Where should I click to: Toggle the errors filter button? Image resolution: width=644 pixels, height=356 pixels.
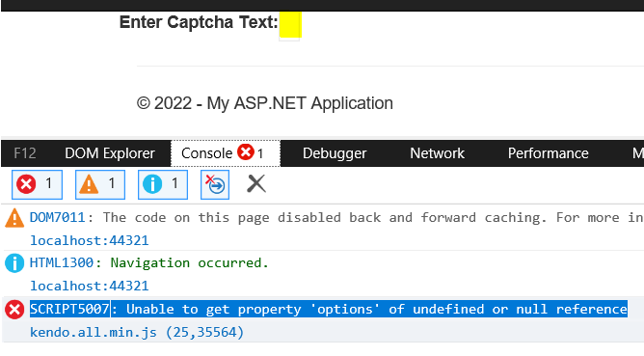(x=37, y=184)
